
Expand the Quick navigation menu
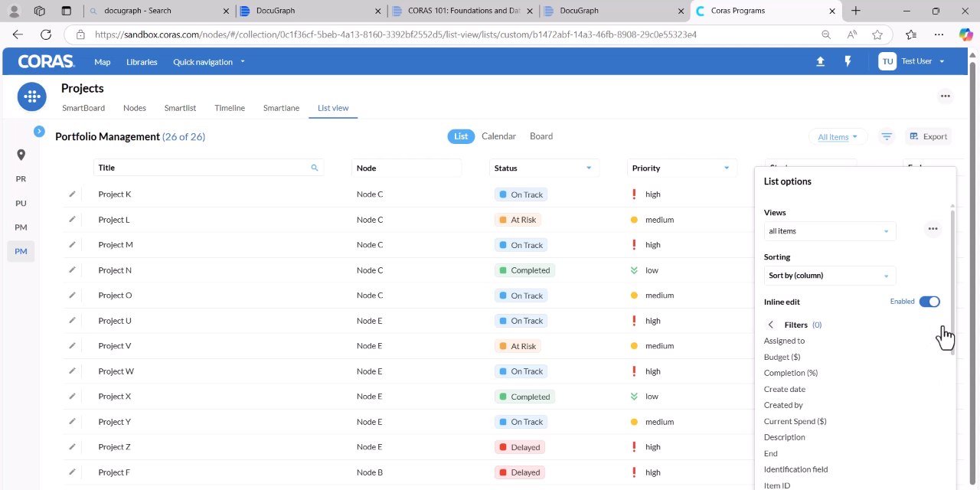[x=209, y=62]
